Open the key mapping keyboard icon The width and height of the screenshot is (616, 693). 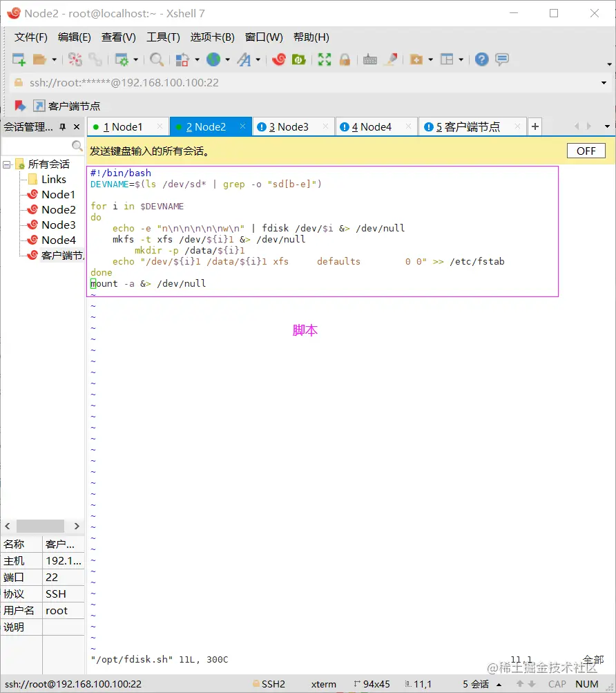pyautogui.click(x=370, y=59)
